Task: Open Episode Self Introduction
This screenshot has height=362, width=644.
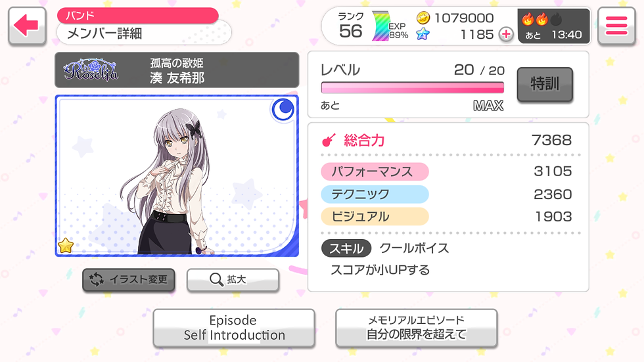Action: pyautogui.click(x=234, y=328)
